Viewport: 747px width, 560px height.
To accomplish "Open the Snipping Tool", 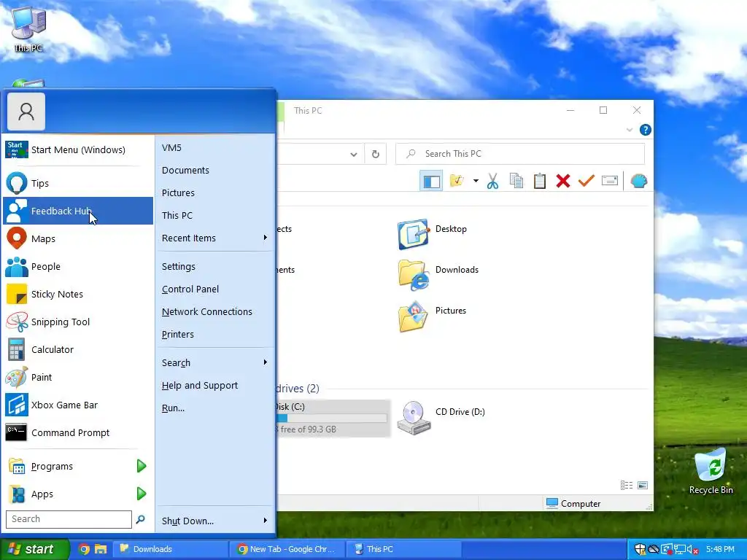I will pos(78,322).
